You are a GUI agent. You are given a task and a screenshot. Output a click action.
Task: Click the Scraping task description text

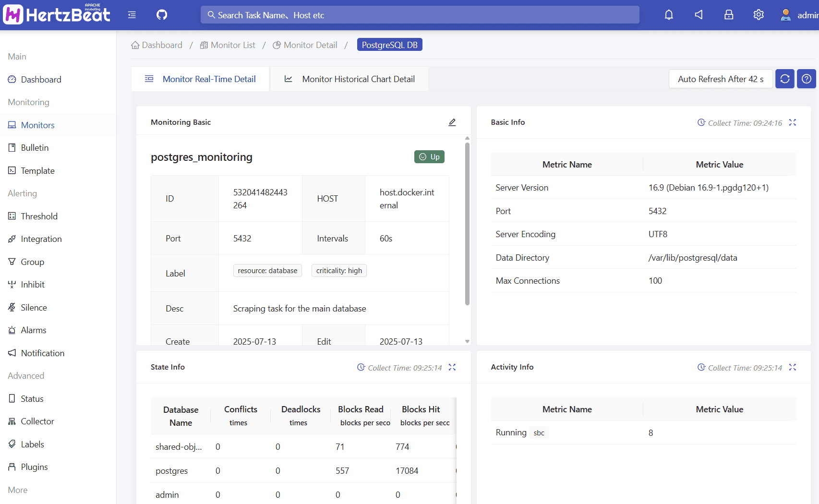coord(300,309)
